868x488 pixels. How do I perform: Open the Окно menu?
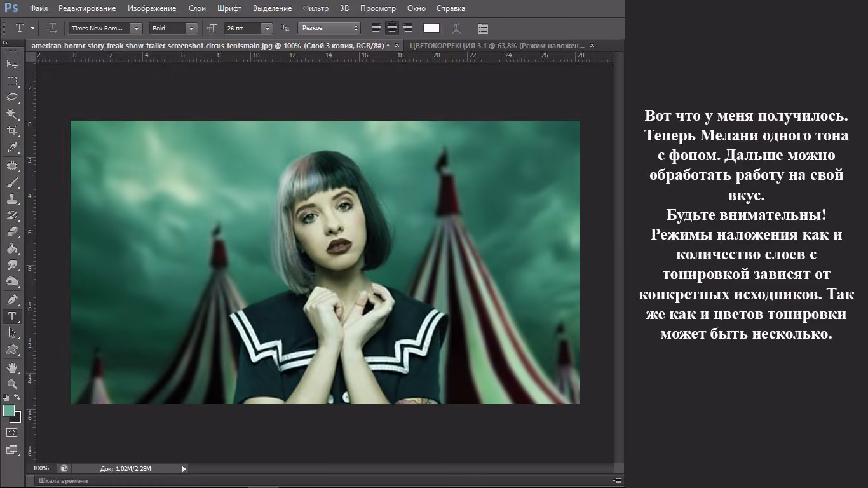point(416,8)
